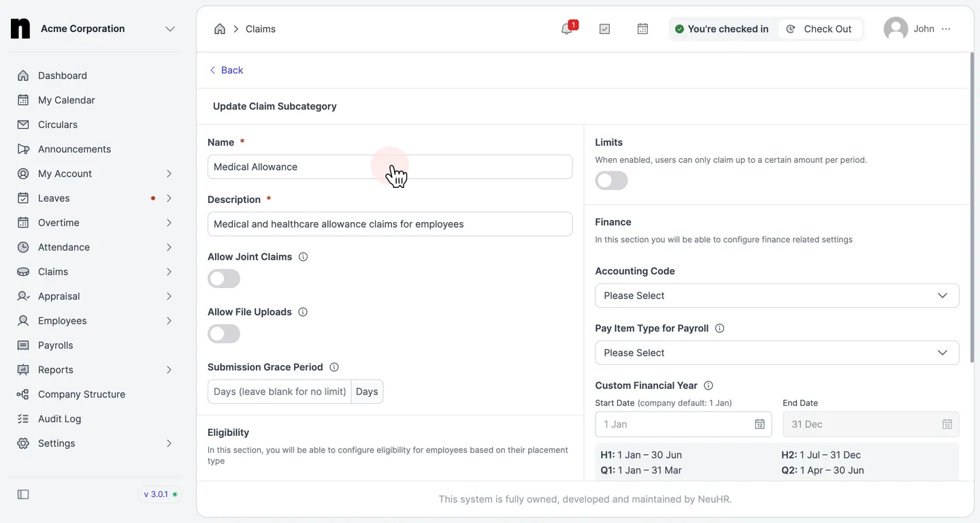The image size is (980, 523).
Task: Click the Company Structure icon
Action: coord(23,394)
